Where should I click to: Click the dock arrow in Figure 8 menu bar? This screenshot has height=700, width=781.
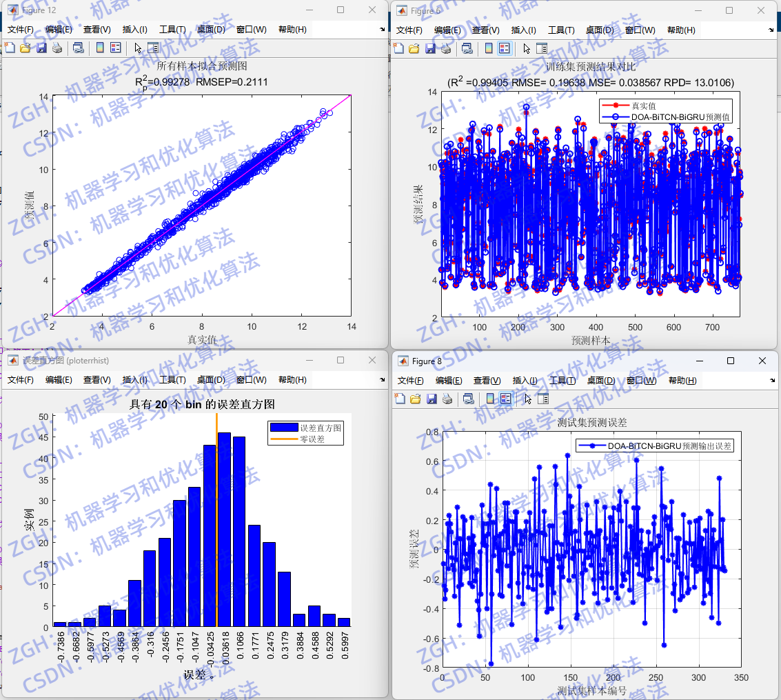point(772,380)
